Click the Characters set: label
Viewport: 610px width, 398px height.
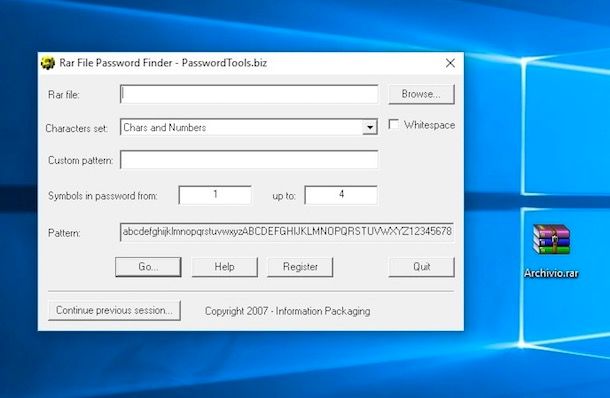coord(77,128)
